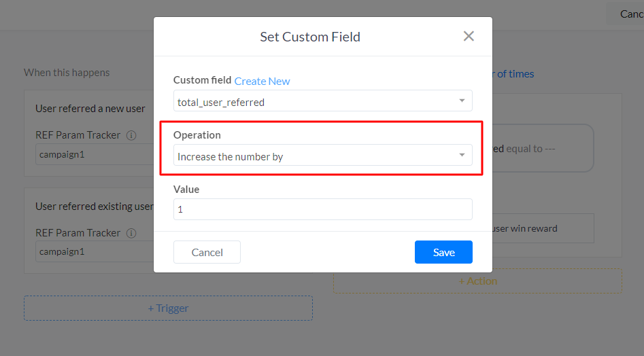Click second campaign1 input under existing user
The width and height of the screenshot is (644, 356).
95,251
